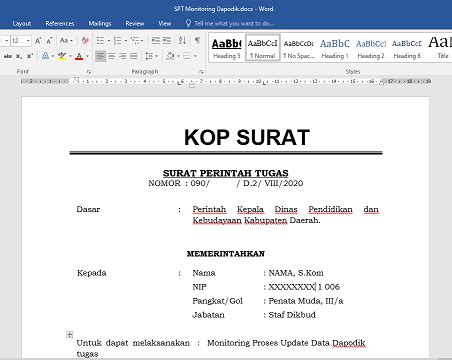Sort paragraph text A-Z
Screen dimensions: 452x360
pyautogui.click(x=182, y=41)
